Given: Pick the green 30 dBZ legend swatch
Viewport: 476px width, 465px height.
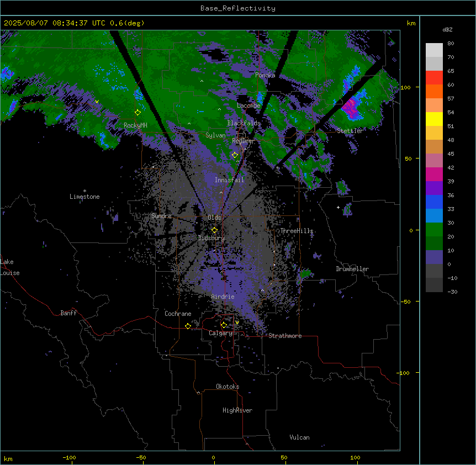Looking at the screenshot, I should click(x=434, y=230).
